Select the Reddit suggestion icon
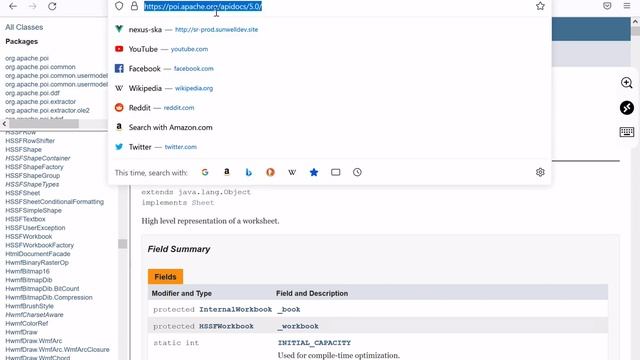The height and width of the screenshot is (360, 640). point(119,107)
